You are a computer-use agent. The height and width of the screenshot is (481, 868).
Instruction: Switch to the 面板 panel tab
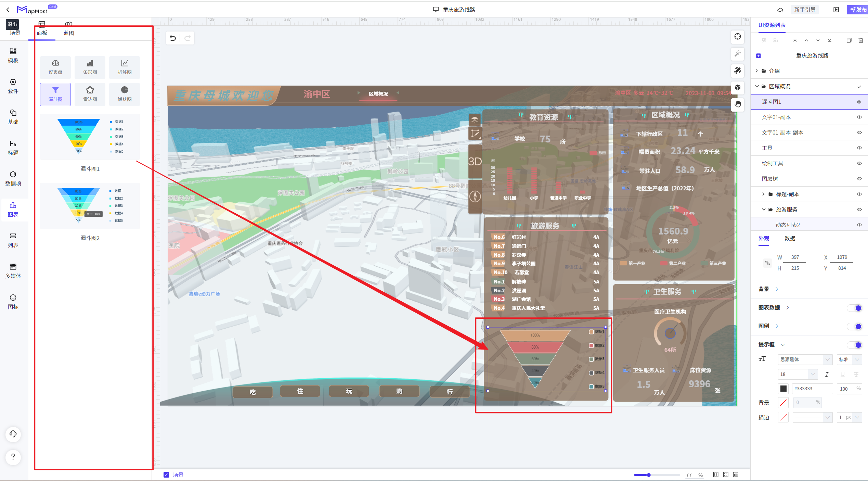pos(42,29)
